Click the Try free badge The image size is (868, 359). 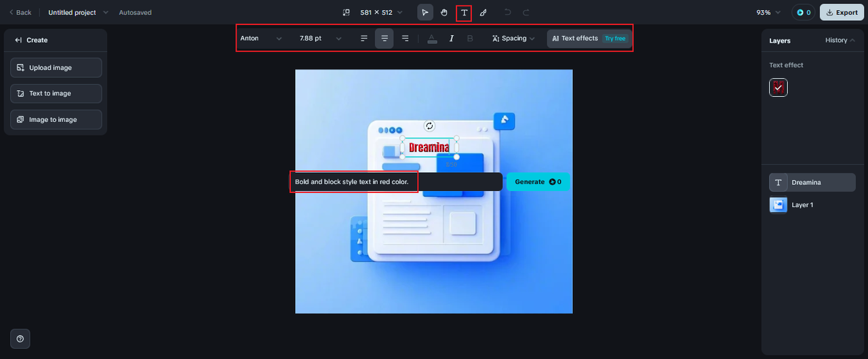(615, 39)
